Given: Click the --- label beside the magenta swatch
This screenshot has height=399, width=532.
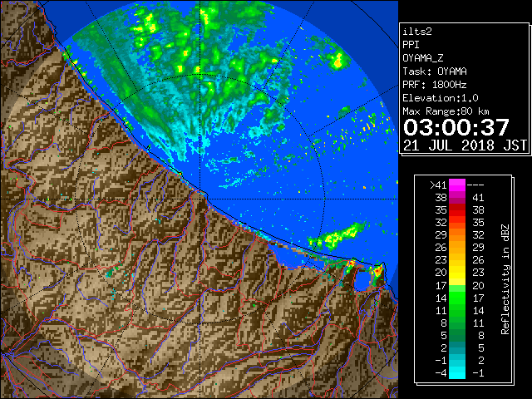Looking at the screenshot, I should click(x=475, y=185).
